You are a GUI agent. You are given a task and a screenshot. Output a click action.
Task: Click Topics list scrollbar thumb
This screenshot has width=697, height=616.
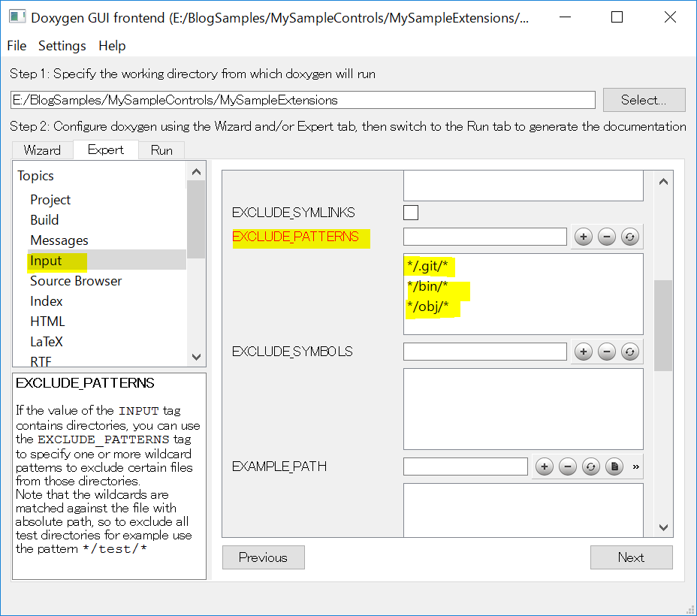point(196,219)
